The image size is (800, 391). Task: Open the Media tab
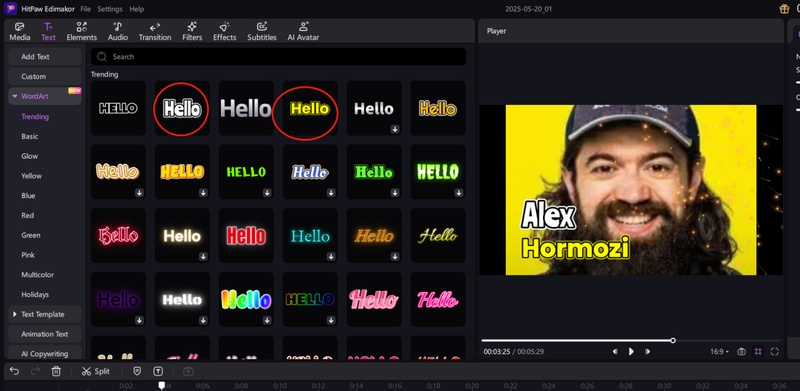pyautogui.click(x=20, y=32)
